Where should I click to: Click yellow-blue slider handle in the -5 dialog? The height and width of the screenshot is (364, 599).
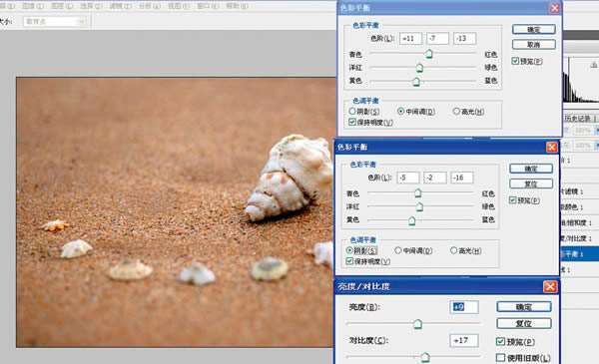(x=411, y=220)
